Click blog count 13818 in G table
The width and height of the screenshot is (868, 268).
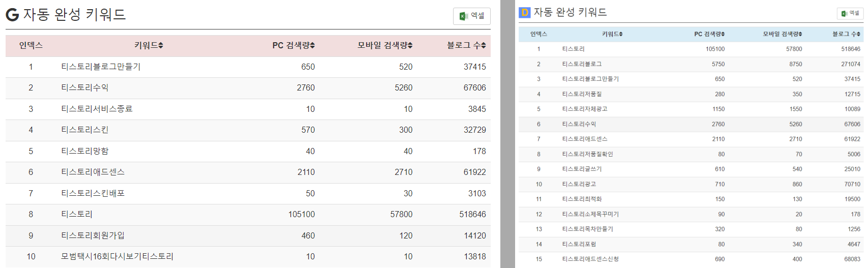click(x=475, y=256)
